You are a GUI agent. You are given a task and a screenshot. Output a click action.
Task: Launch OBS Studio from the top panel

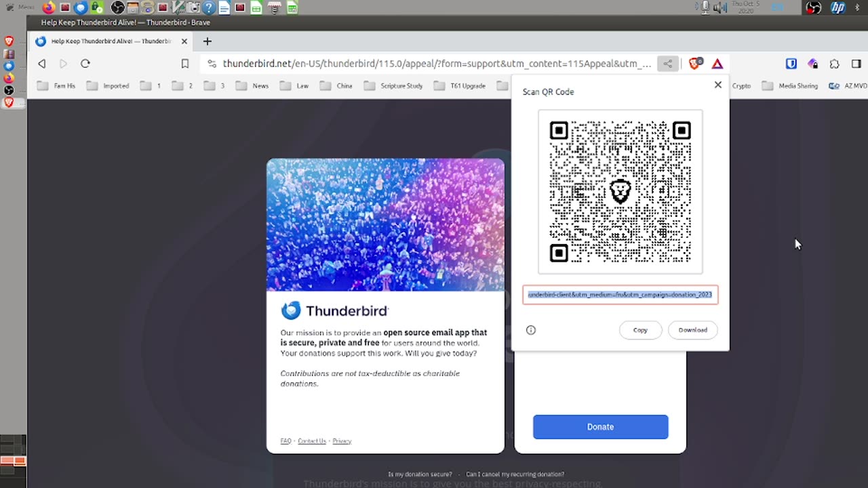tap(117, 8)
